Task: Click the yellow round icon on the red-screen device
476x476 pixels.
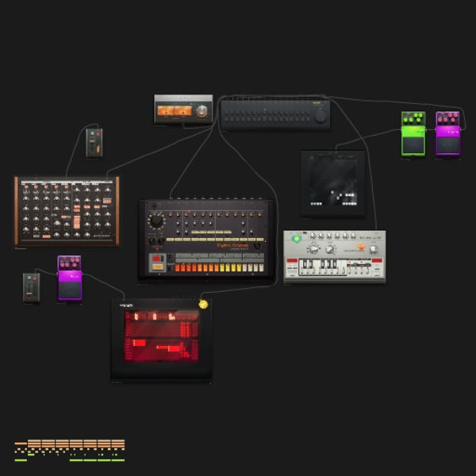Action: 203,304
